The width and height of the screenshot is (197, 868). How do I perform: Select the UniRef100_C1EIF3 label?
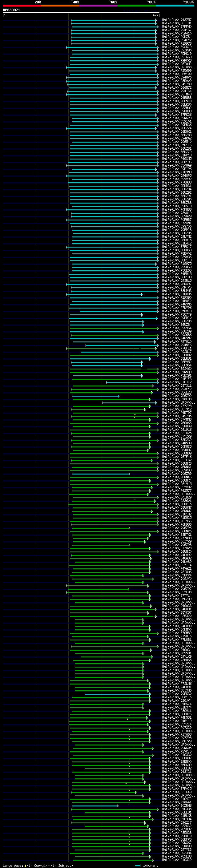click(x=177, y=379)
